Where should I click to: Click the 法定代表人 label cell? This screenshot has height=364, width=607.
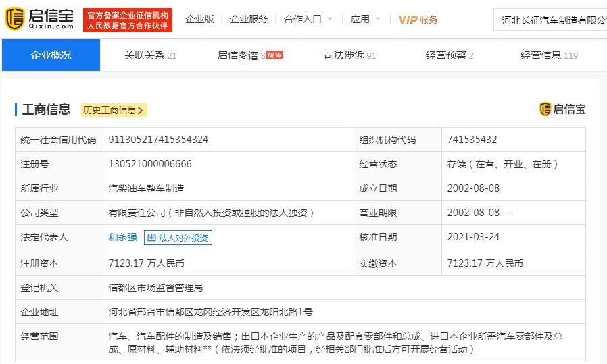point(59,237)
